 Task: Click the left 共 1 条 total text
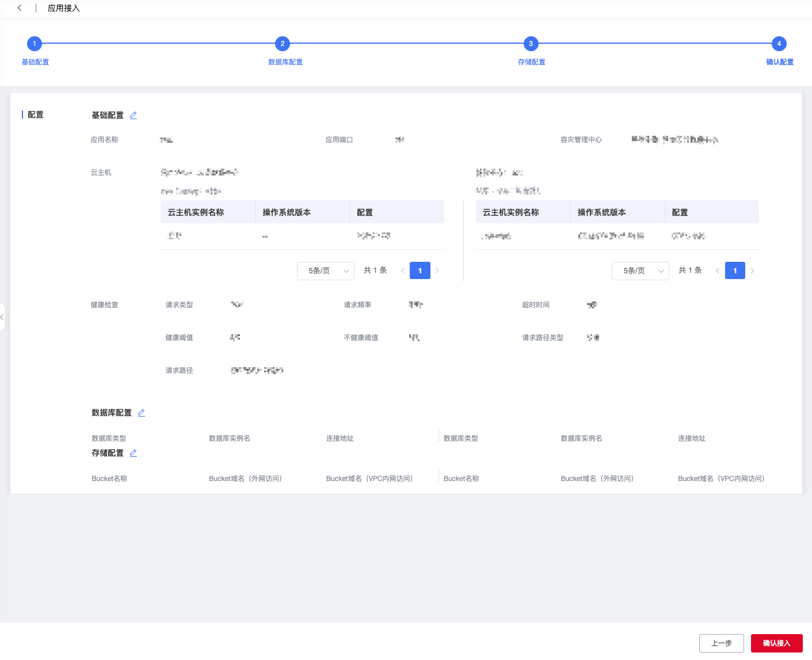[x=375, y=270]
